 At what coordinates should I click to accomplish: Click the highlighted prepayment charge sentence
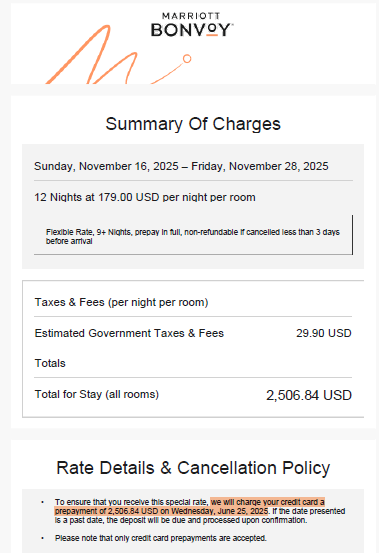(190, 506)
